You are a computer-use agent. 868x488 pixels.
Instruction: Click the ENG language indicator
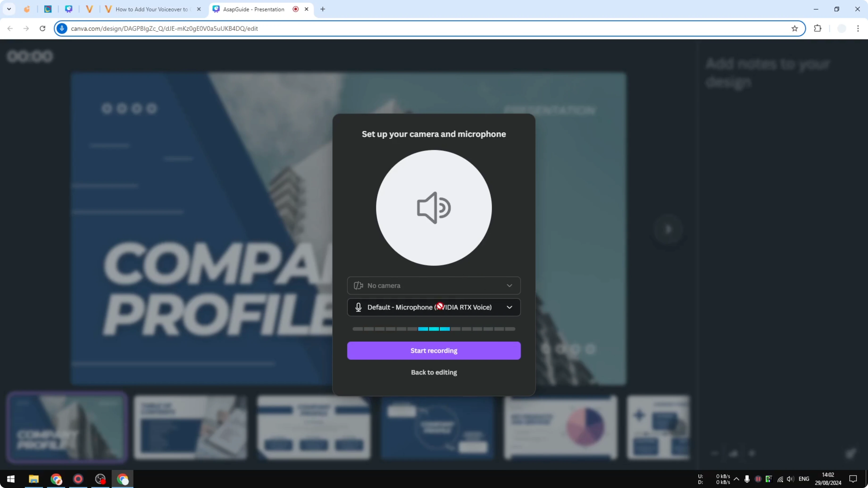(x=804, y=479)
